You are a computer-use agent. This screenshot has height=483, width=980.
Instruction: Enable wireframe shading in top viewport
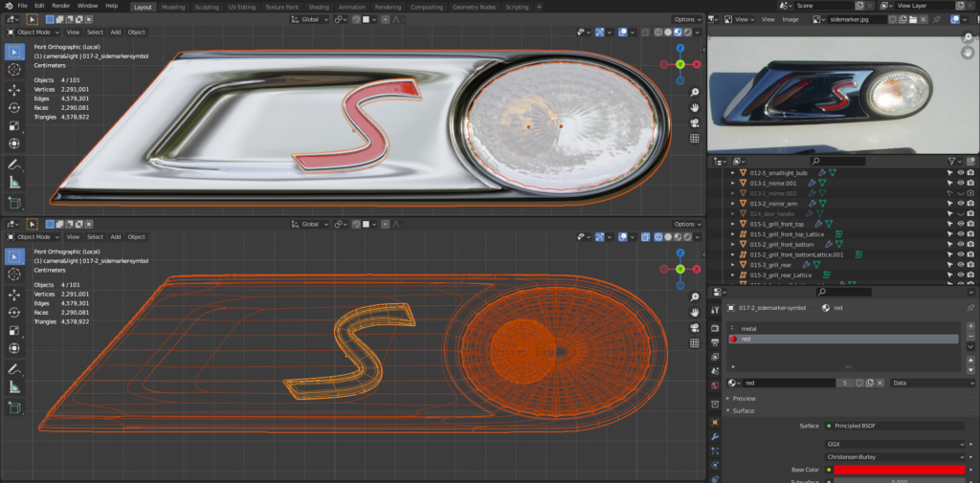[658, 33]
